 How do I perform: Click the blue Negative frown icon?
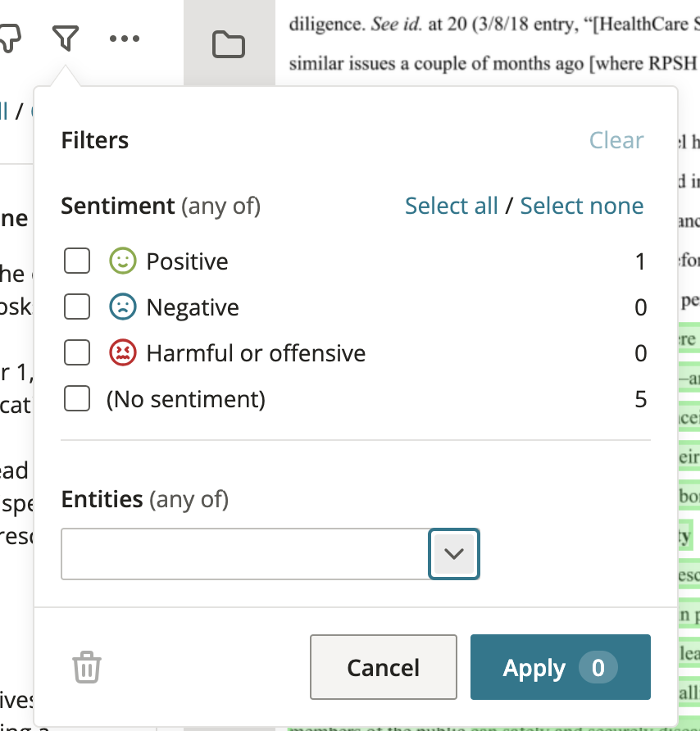(x=123, y=306)
